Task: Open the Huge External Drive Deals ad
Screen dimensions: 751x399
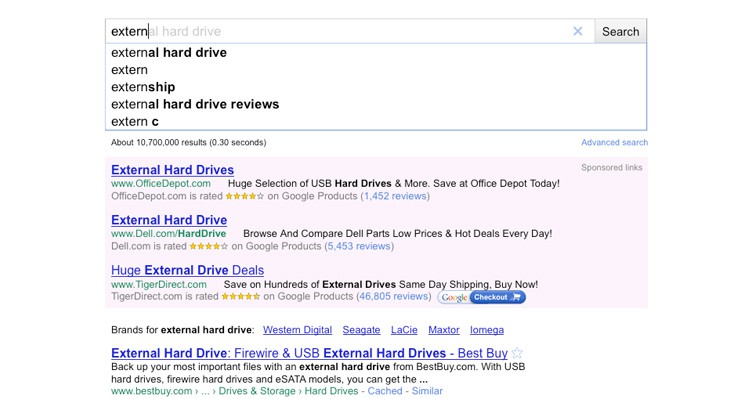Action: click(x=187, y=271)
